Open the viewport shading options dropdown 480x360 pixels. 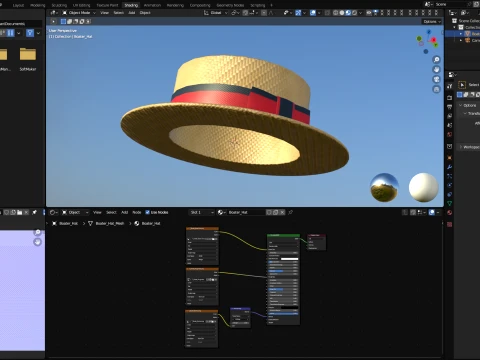pos(361,13)
